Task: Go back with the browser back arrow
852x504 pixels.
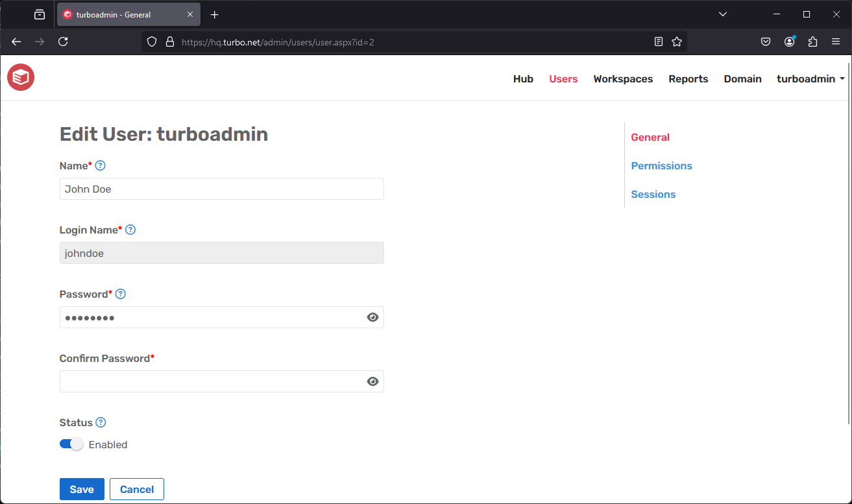Action: pos(16,42)
